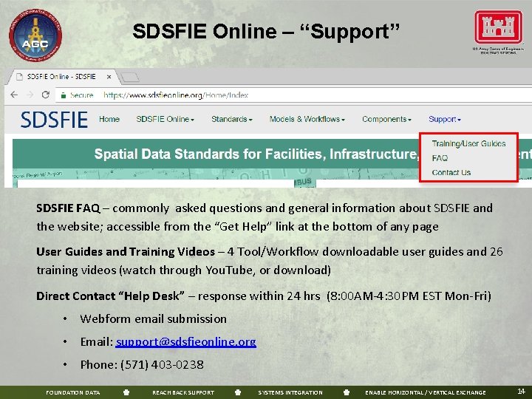Click the slide title SDSFIE Online – "Support"

(266, 31)
